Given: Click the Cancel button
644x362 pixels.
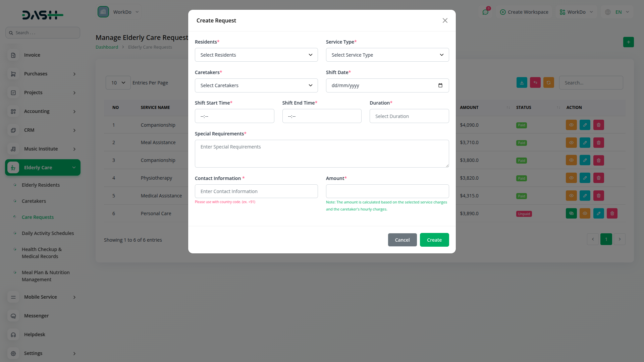Looking at the screenshot, I should [x=402, y=240].
